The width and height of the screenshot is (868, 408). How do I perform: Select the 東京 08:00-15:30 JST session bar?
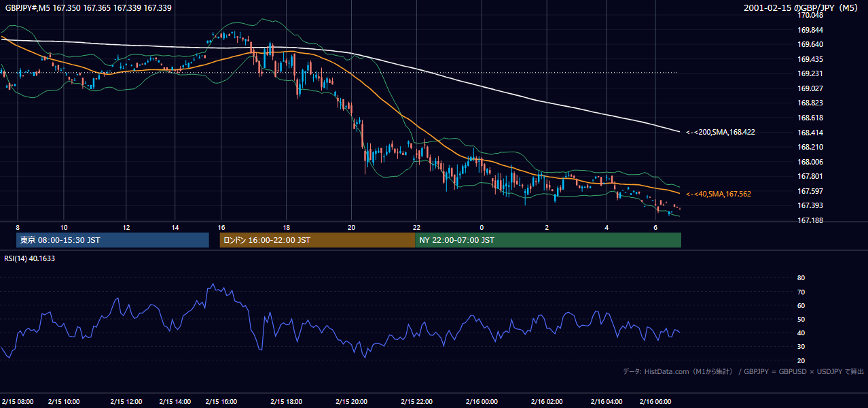(x=113, y=240)
